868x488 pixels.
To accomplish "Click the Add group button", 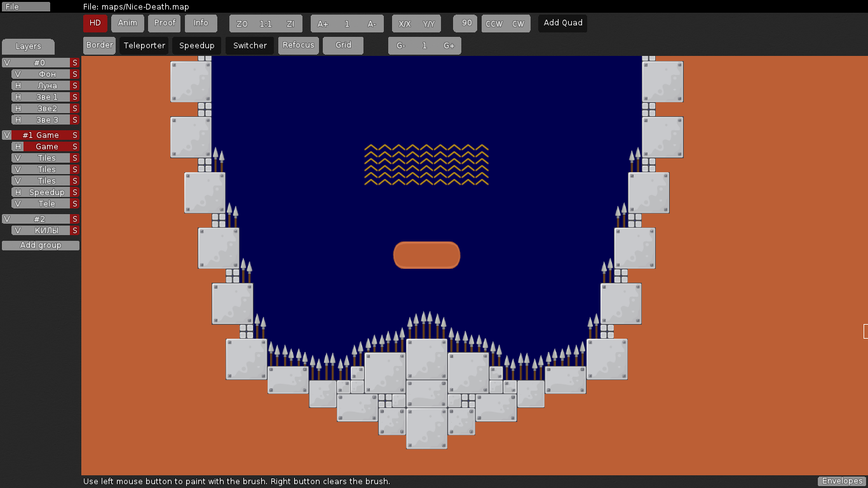I will pyautogui.click(x=41, y=245).
